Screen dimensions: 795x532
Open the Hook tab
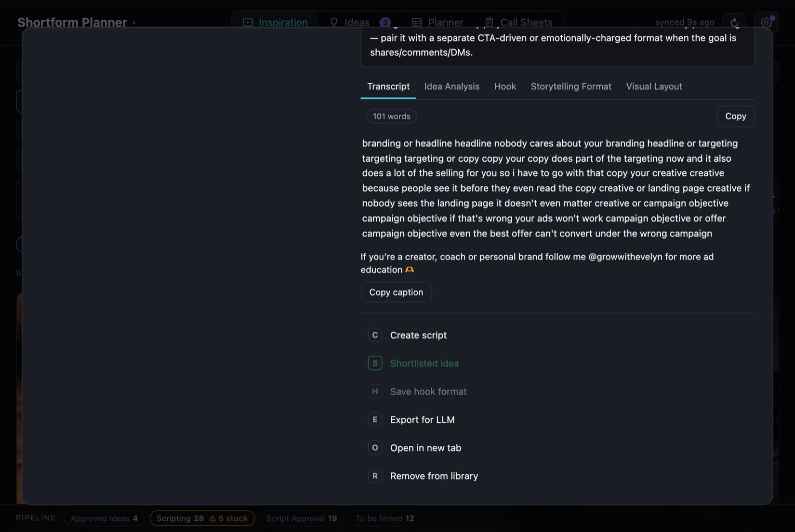(505, 87)
